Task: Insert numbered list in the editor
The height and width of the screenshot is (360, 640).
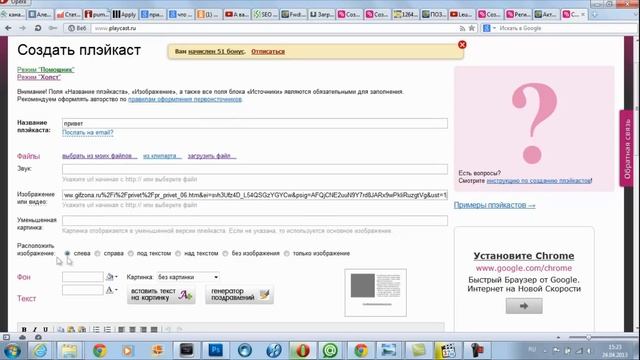Action: coord(107,329)
